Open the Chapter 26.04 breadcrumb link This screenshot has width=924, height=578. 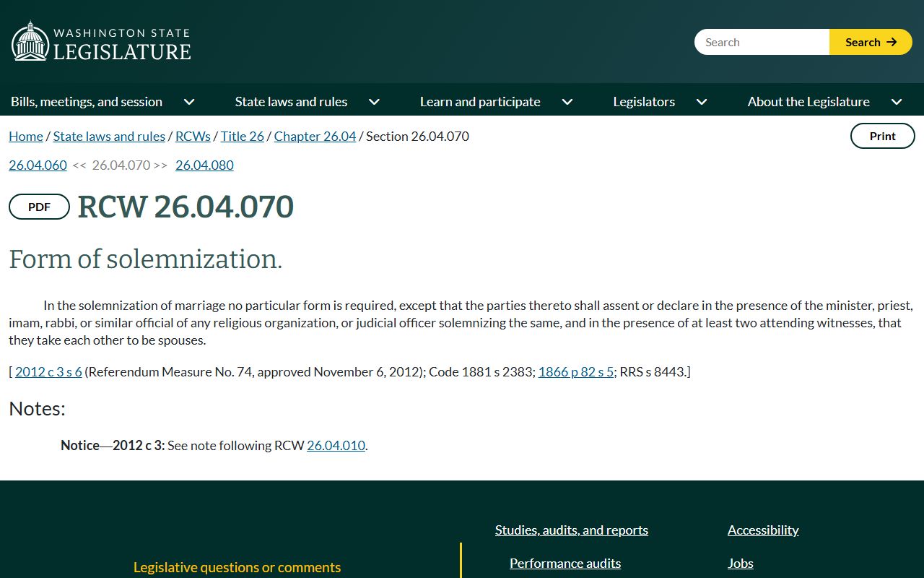[315, 136]
